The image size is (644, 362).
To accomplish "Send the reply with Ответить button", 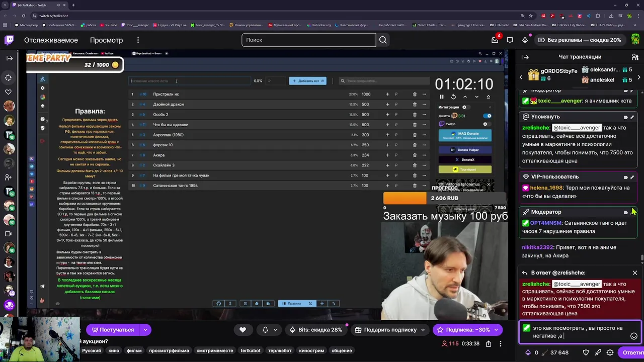I will pyautogui.click(x=632, y=352).
